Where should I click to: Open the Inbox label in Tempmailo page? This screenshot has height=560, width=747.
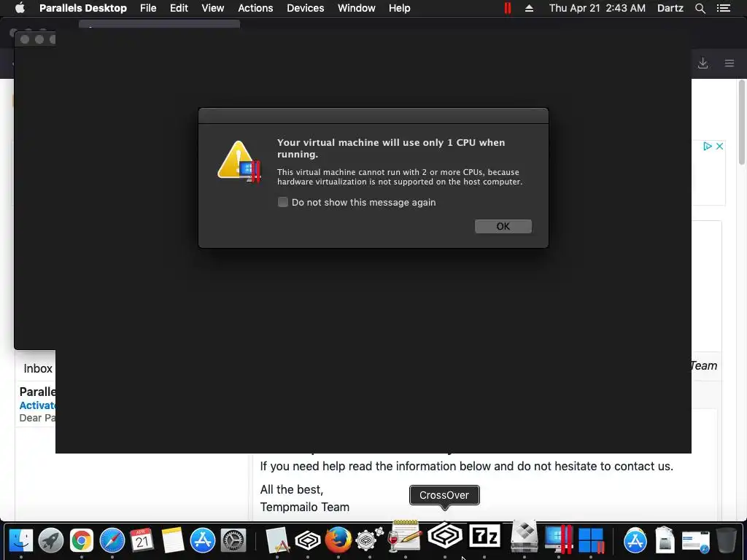[38, 368]
